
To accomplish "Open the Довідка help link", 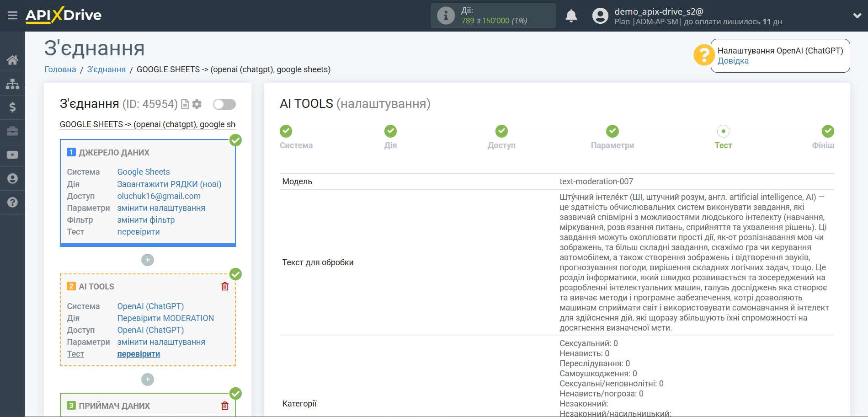I will point(733,61).
